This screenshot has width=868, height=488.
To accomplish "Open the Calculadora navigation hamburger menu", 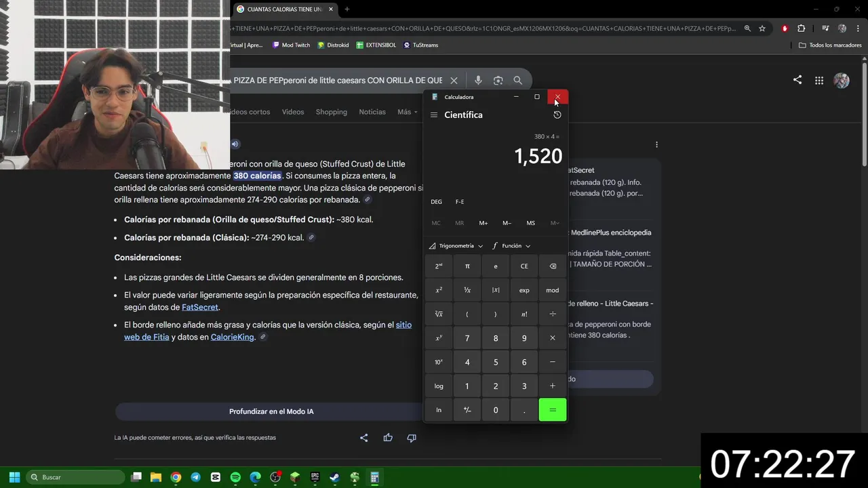I will tap(434, 115).
